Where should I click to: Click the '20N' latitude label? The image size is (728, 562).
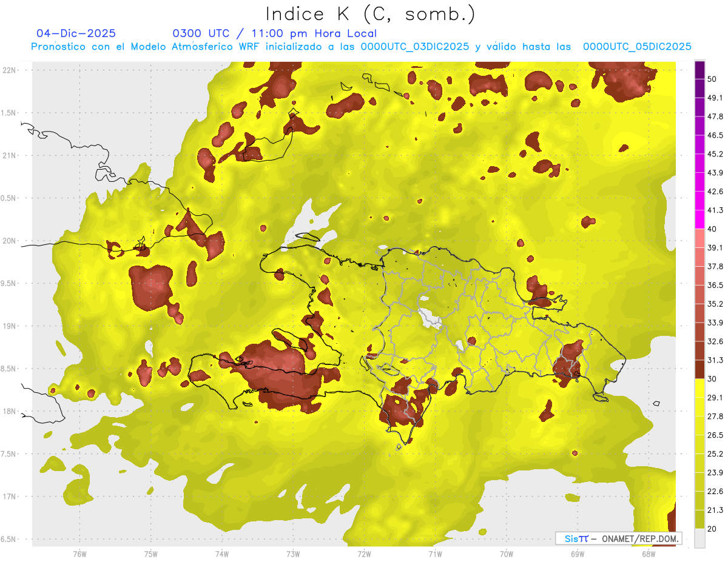(10, 241)
